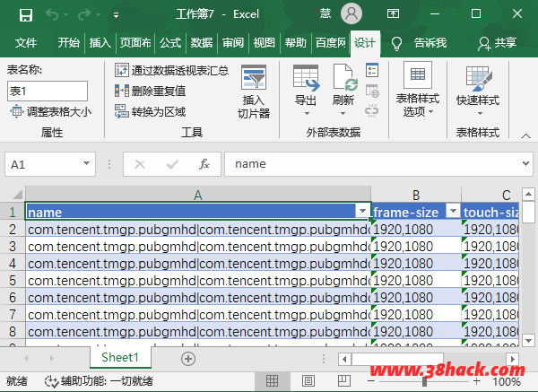The width and height of the screenshot is (538, 392).
Task: Open the 文件 menu
Action: (26, 43)
